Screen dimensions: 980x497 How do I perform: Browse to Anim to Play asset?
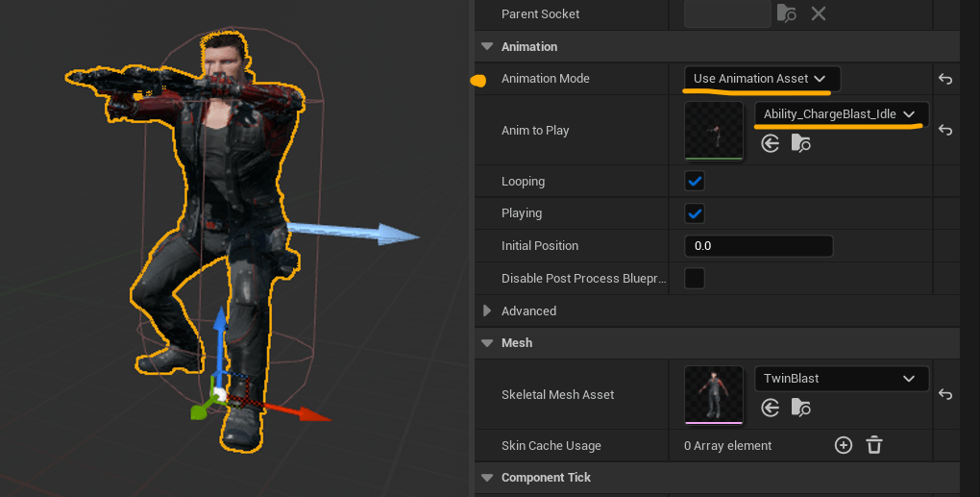[x=800, y=144]
